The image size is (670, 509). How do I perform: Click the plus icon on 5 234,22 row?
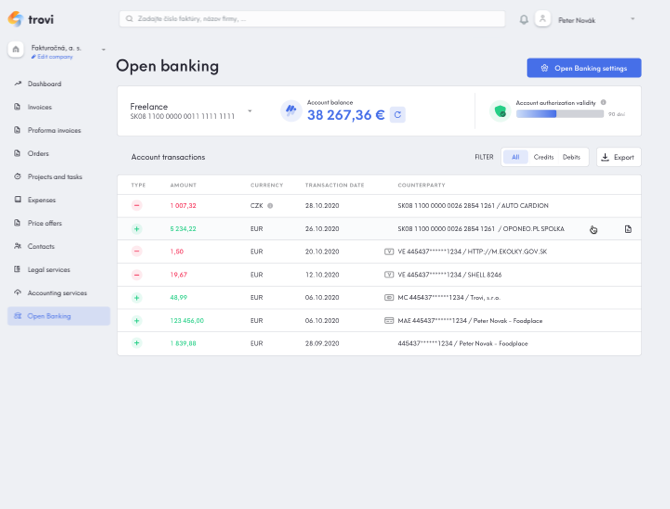pyautogui.click(x=137, y=229)
